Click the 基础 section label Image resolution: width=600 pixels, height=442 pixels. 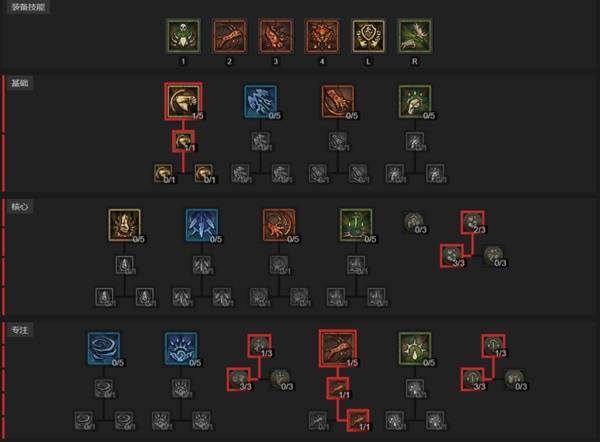click(20, 83)
